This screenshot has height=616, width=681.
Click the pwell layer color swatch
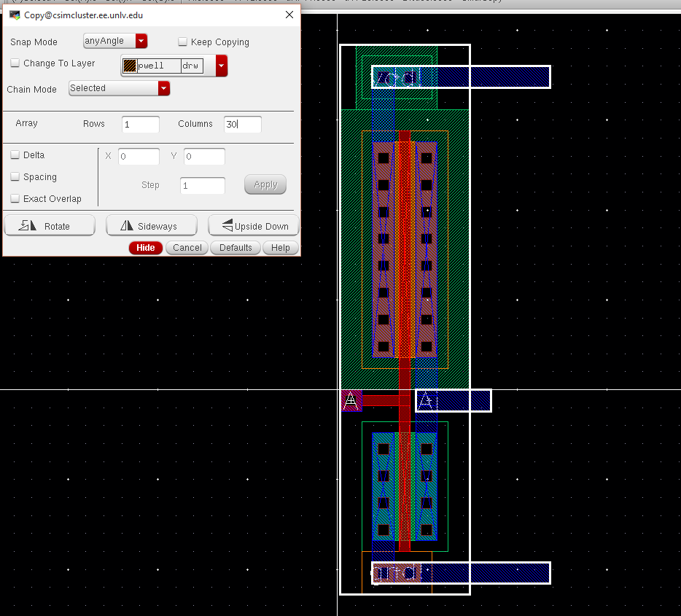130,66
